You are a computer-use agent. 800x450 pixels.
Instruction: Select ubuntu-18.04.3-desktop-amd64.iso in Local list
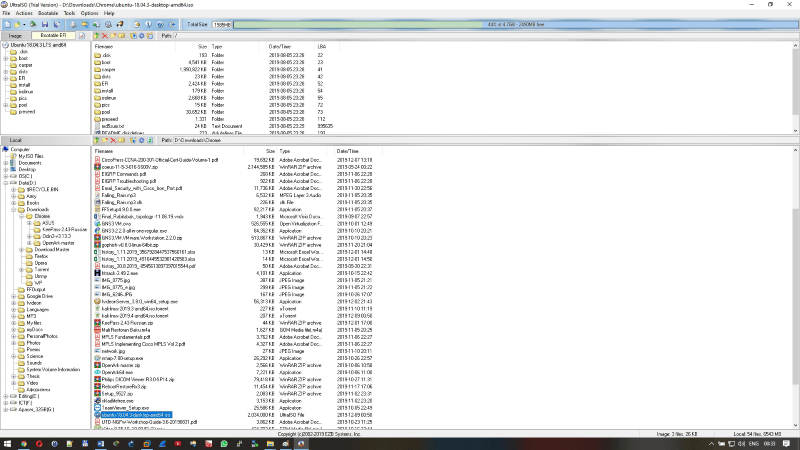pos(136,415)
